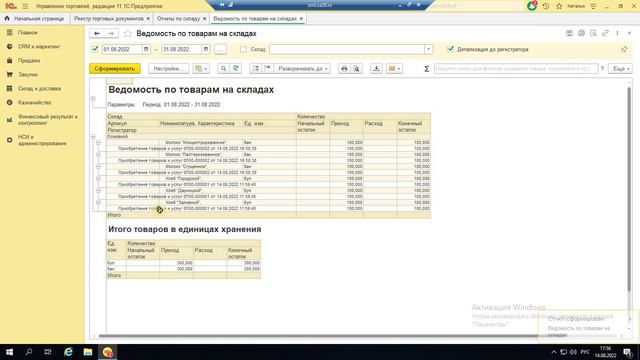
Task: Toggle Детализация до регистратора checkbox
Action: (450, 49)
